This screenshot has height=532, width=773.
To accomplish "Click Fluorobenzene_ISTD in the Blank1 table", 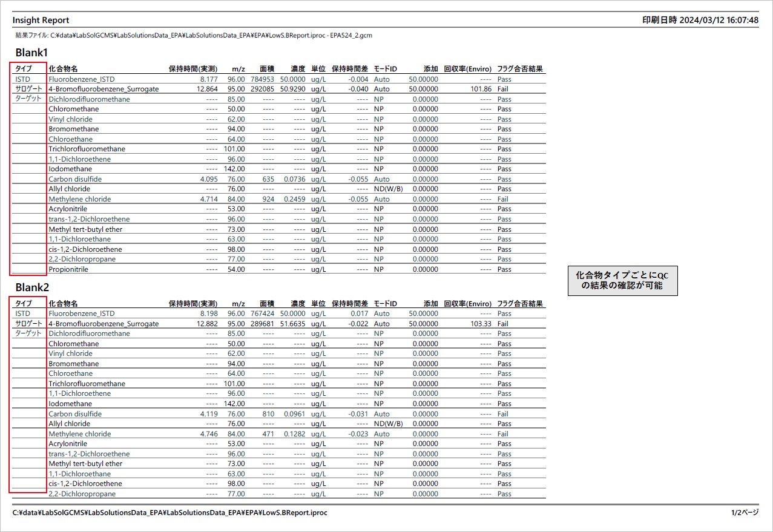I will (x=82, y=79).
